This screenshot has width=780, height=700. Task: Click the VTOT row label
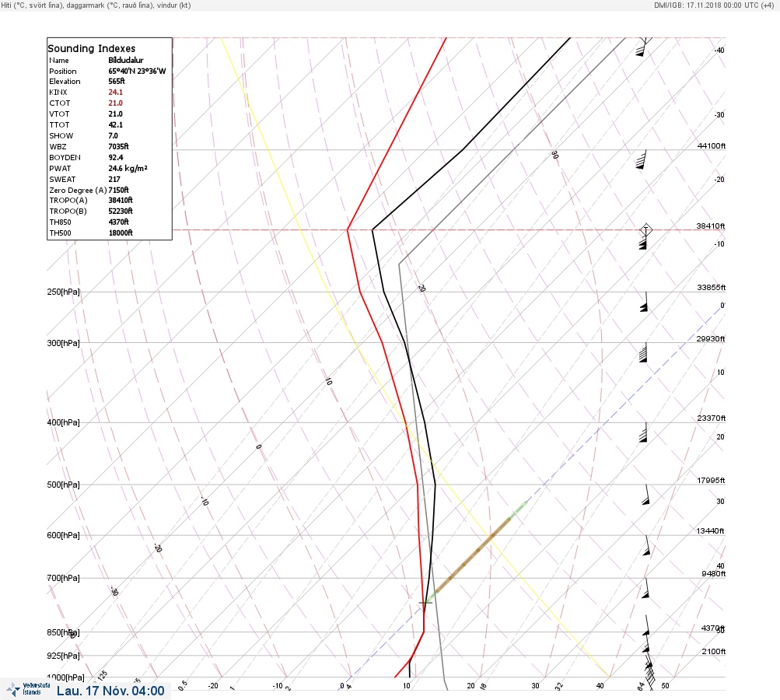tap(59, 114)
